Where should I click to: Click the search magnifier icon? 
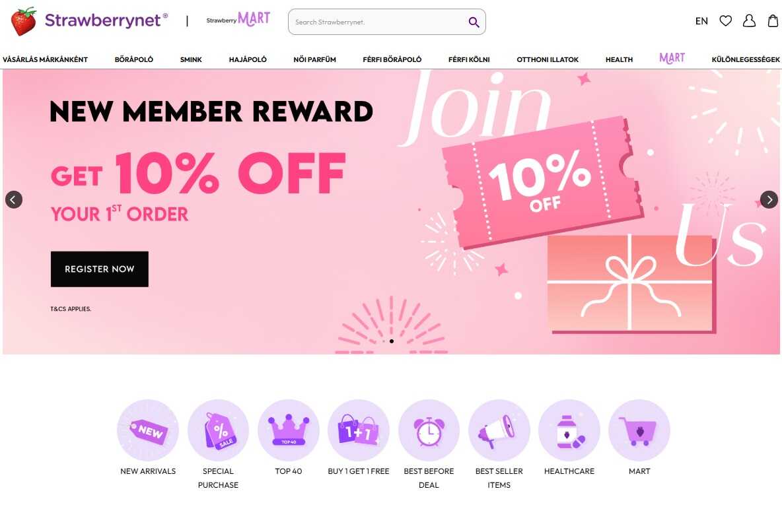point(474,22)
